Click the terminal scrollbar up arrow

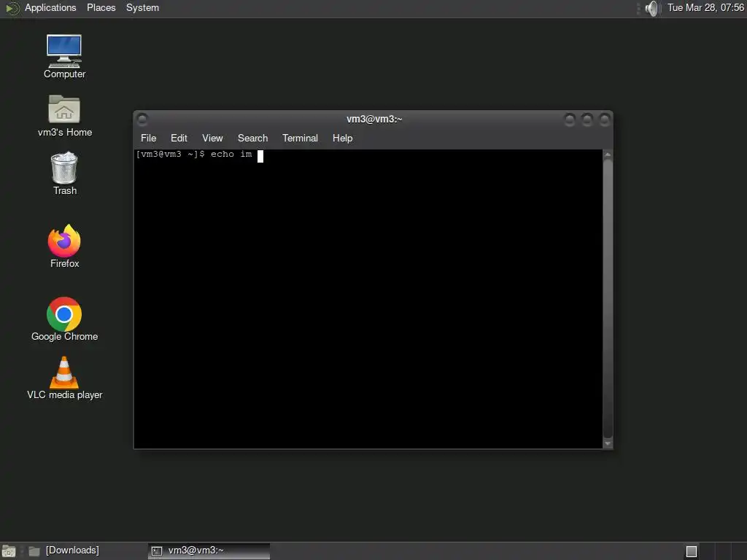click(608, 155)
